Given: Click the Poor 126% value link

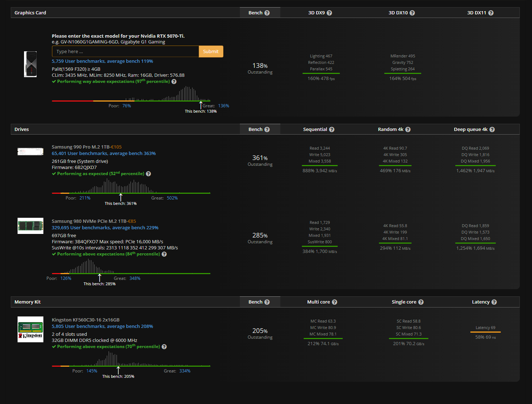Looking at the screenshot, I should pyautogui.click(x=66, y=278).
